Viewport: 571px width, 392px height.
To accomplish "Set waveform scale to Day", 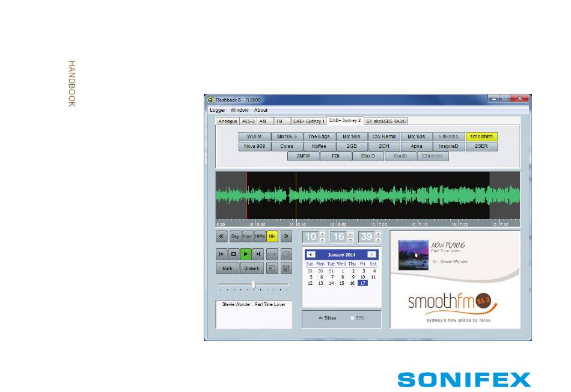I will click(235, 236).
